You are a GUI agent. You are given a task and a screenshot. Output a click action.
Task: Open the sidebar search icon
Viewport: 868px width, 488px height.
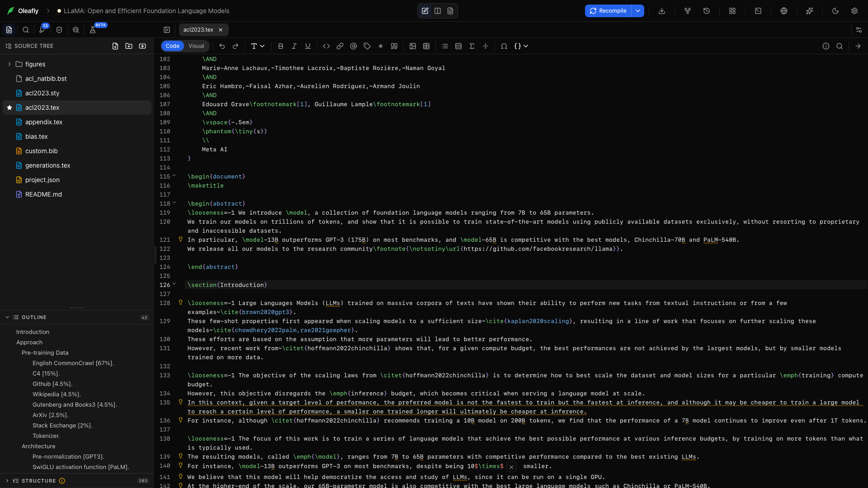[x=26, y=30]
